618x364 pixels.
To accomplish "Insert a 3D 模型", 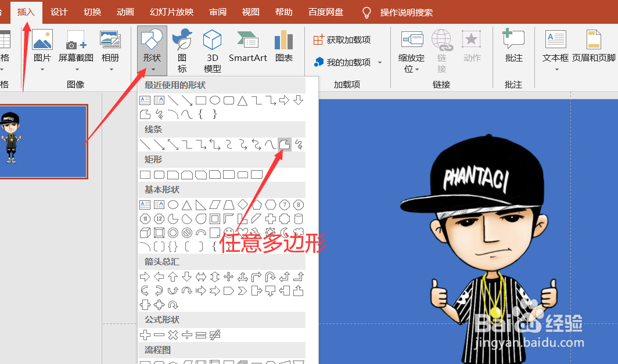I will tap(213, 51).
